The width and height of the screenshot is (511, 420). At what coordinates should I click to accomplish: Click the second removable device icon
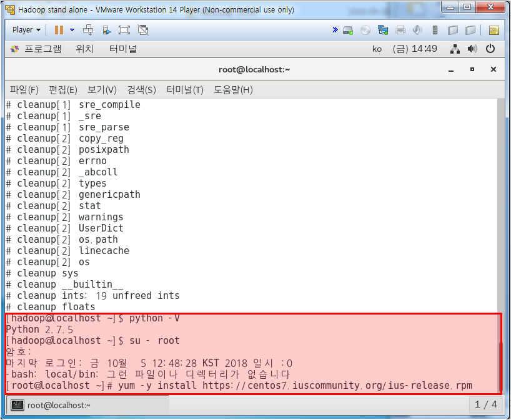470,31
